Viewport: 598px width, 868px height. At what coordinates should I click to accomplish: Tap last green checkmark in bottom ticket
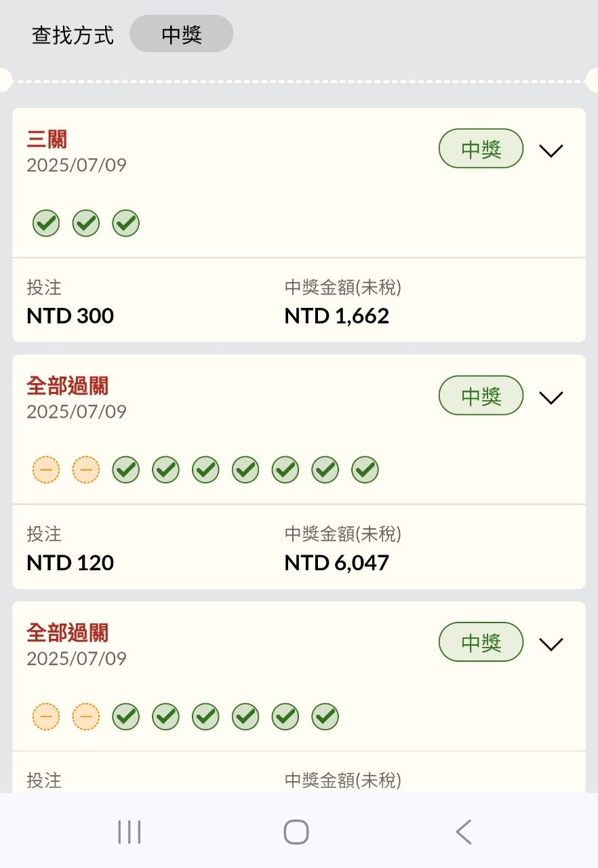[325, 716]
